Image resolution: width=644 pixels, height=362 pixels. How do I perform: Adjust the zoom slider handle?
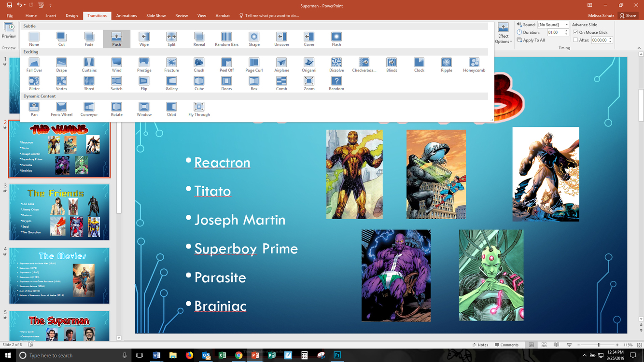(x=599, y=345)
